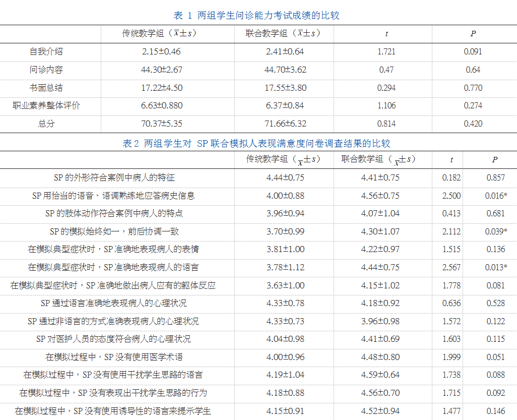The image size is (517, 420).
Task: Click the 表 1 table title
Action: click(256, 16)
